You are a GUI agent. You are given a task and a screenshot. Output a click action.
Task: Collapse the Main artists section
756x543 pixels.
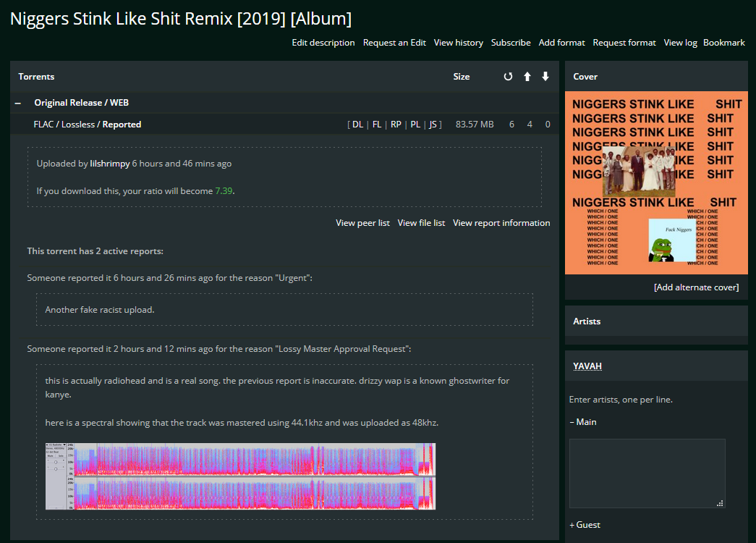[x=583, y=422]
